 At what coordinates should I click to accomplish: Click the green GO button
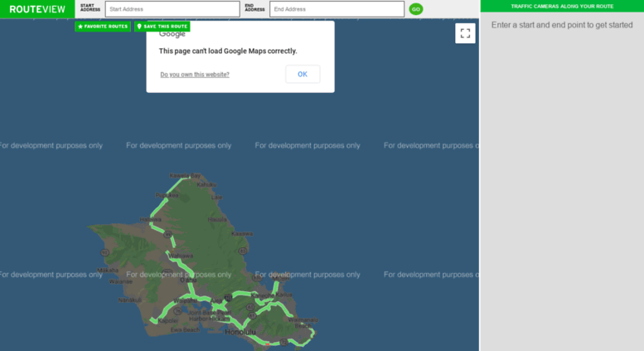coord(415,9)
